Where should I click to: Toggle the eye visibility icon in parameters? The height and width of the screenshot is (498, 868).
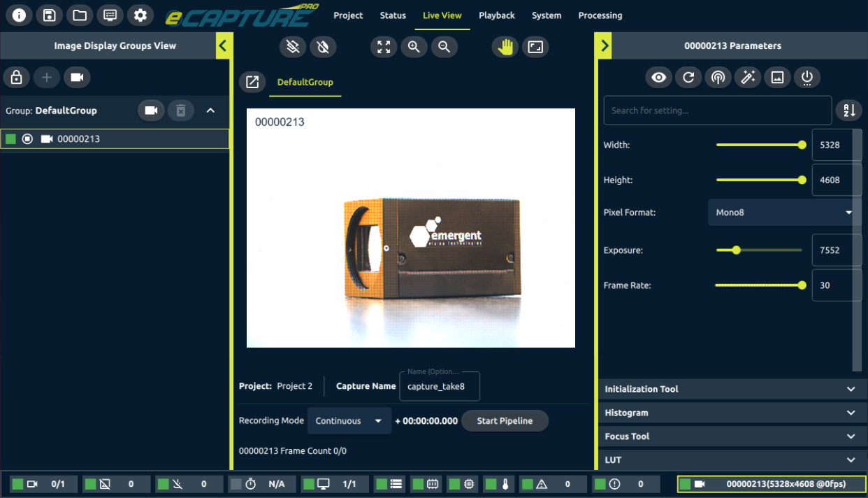pos(658,77)
